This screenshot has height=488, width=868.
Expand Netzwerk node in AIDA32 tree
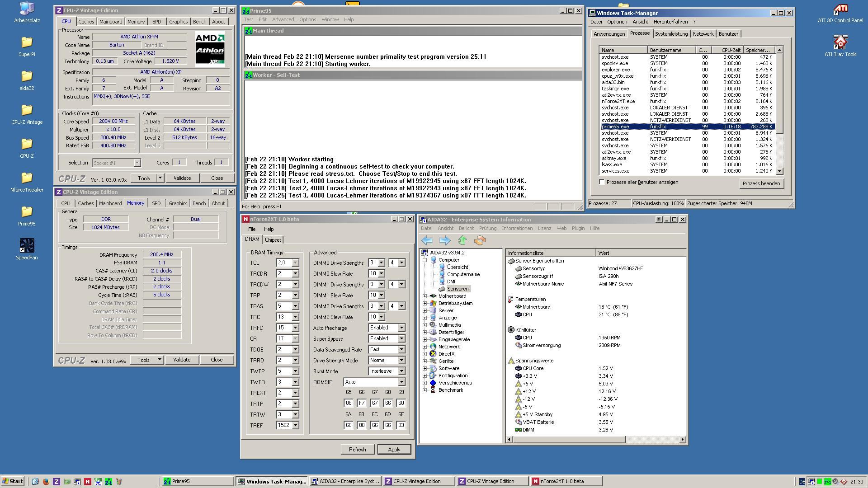(425, 347)
